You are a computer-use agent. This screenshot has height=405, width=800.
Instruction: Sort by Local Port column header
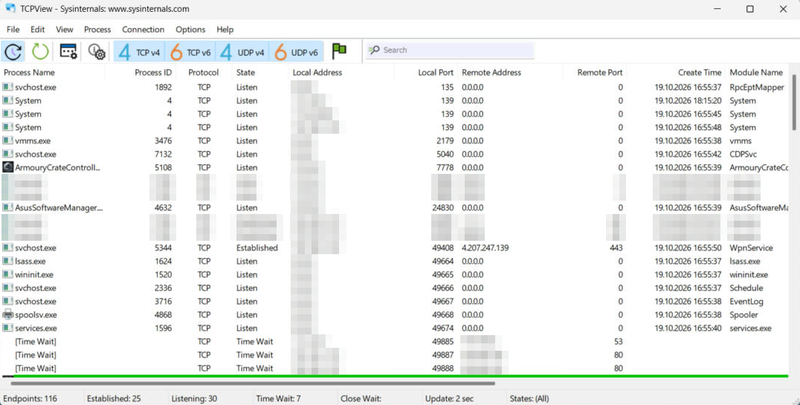tap(435, 72)
